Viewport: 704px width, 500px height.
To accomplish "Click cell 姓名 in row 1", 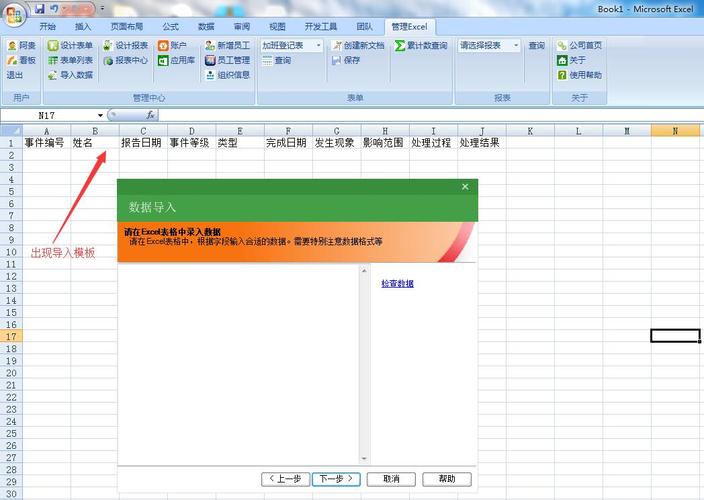I will 95,143.
